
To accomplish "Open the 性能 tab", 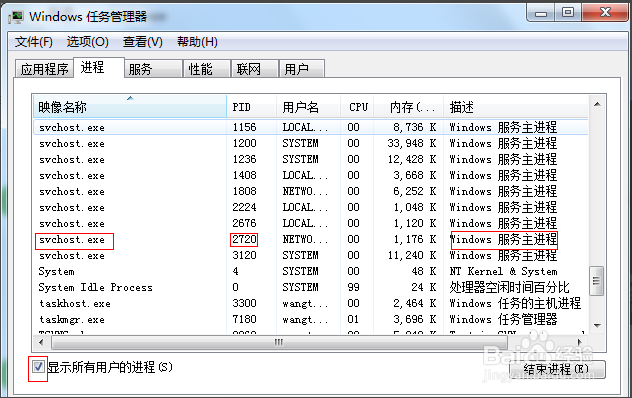I will [207, 69].
